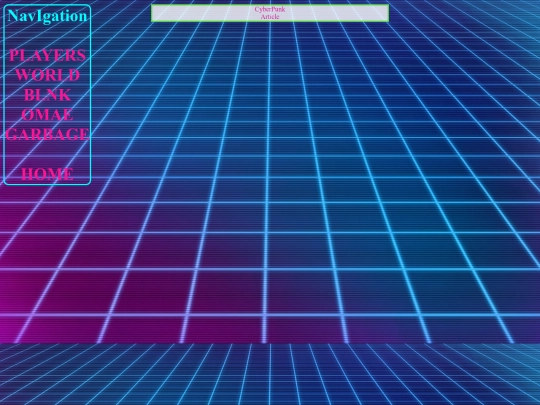Select the NavIgation heading text
This screenshot has width=540, height=405.
(47, 16)
